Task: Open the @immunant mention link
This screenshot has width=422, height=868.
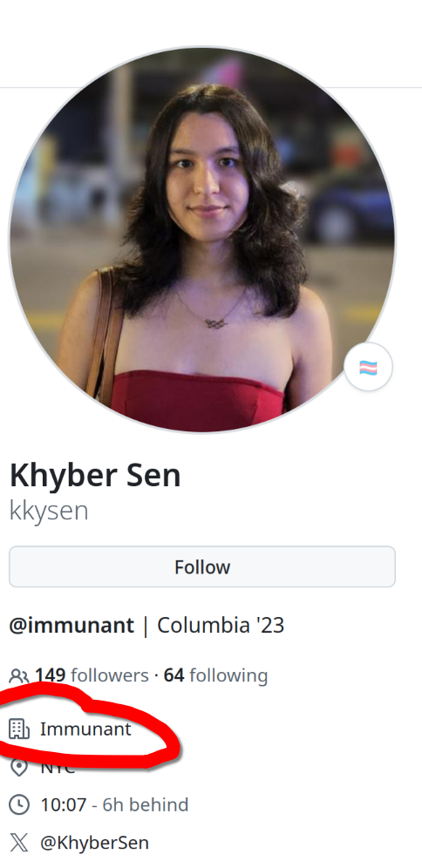Action: 71,625
